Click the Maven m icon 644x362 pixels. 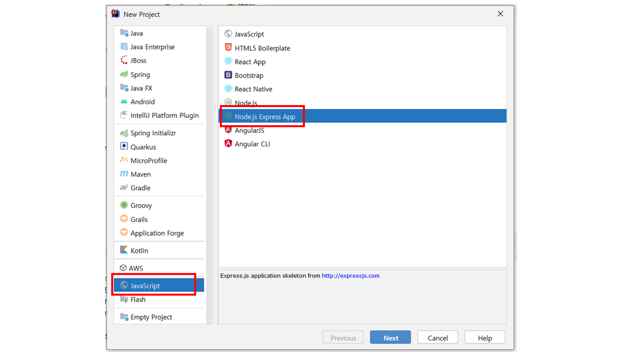tap(124, 174)
